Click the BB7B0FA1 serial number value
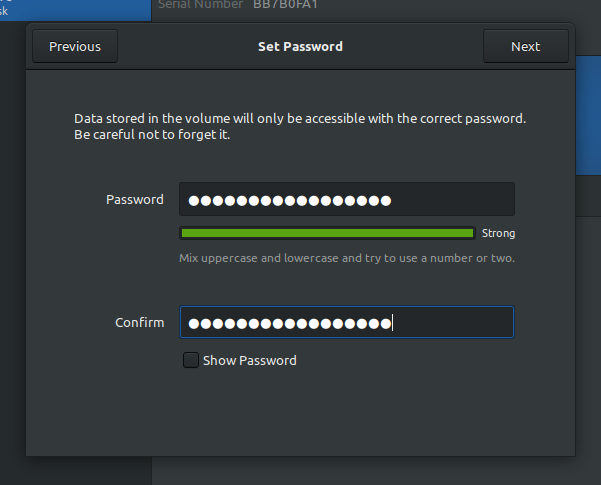 point(287,5)
